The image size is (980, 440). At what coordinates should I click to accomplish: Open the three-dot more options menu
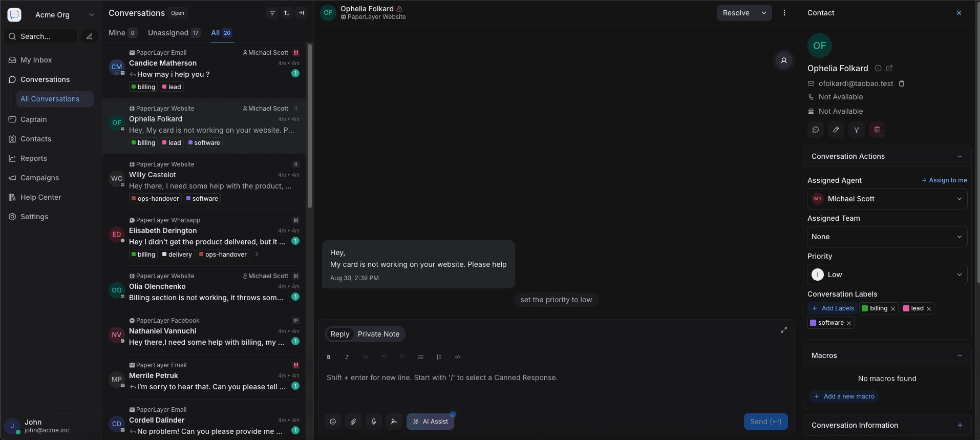pos(784,13)
